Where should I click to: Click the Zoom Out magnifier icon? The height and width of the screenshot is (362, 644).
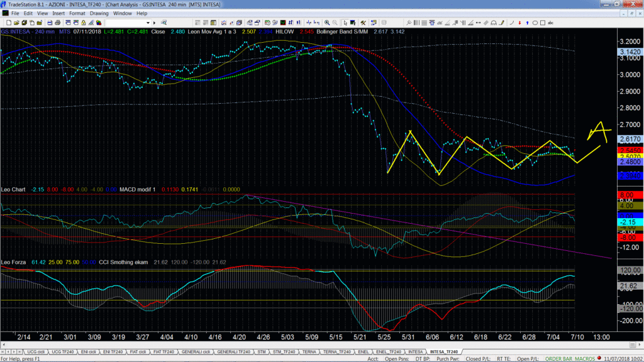pyautogui.click(x=335, y=23)
